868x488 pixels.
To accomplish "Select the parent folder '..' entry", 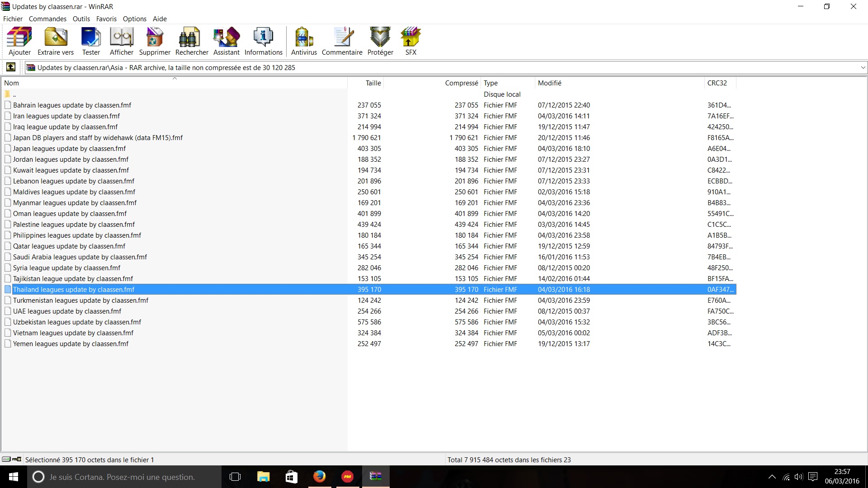I will pyautogui.click(x=369, y=94).
